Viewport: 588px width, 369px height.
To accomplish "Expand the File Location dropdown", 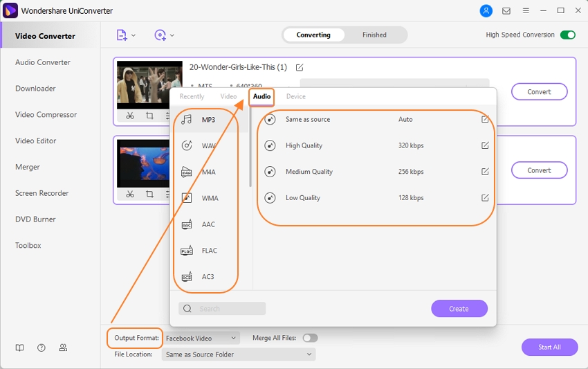I will point(238,354).
